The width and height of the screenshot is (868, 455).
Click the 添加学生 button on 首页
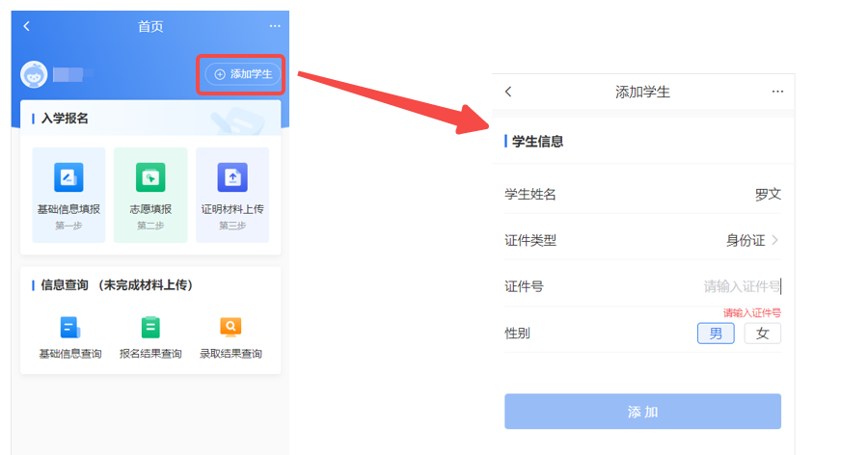tap(242, 74)
